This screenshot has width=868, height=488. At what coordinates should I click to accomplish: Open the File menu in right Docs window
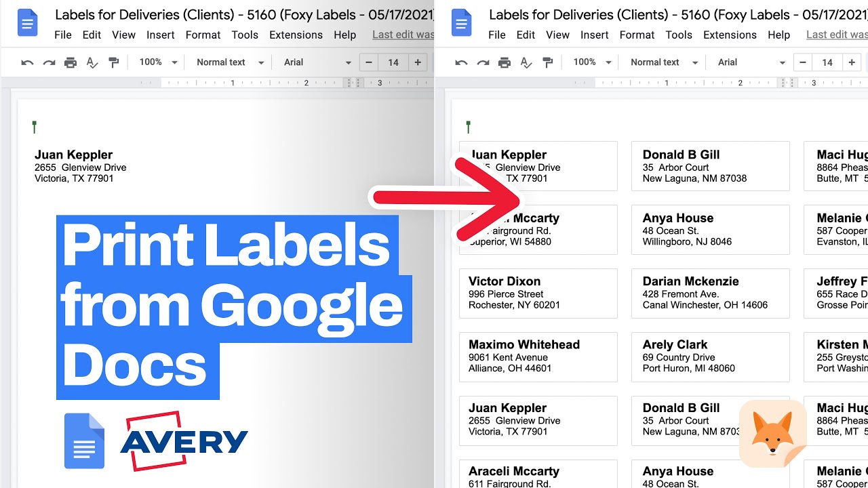tap(497, 35)
